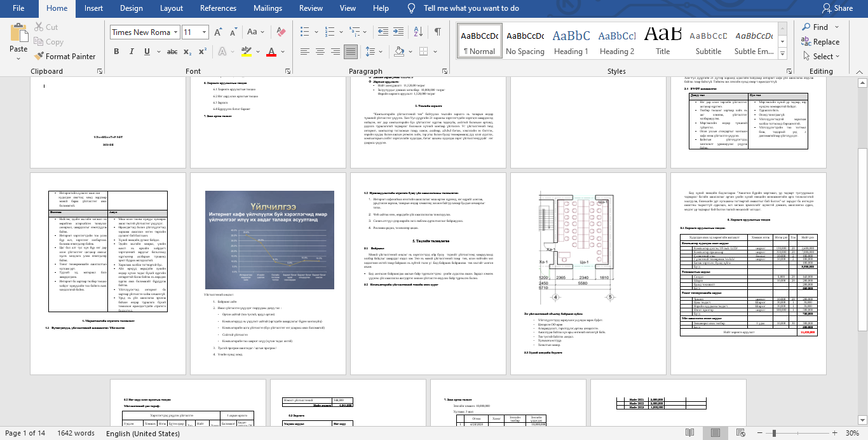Switch to the References tab
868x440 pixels.
pyautogui.click(x=218, y=8)
